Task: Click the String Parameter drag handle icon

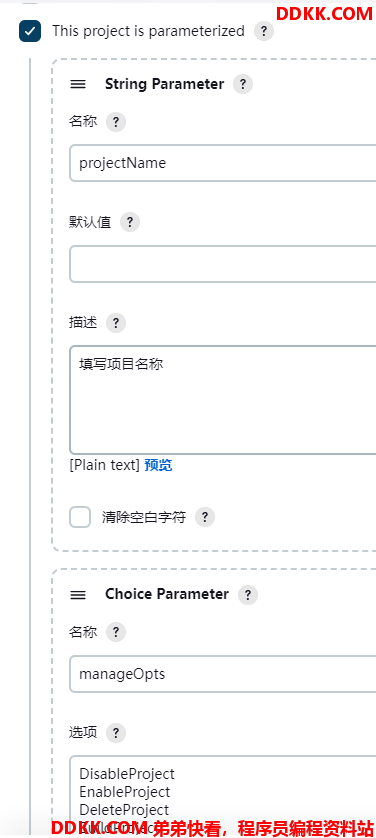Action: (x=78, y=84)
